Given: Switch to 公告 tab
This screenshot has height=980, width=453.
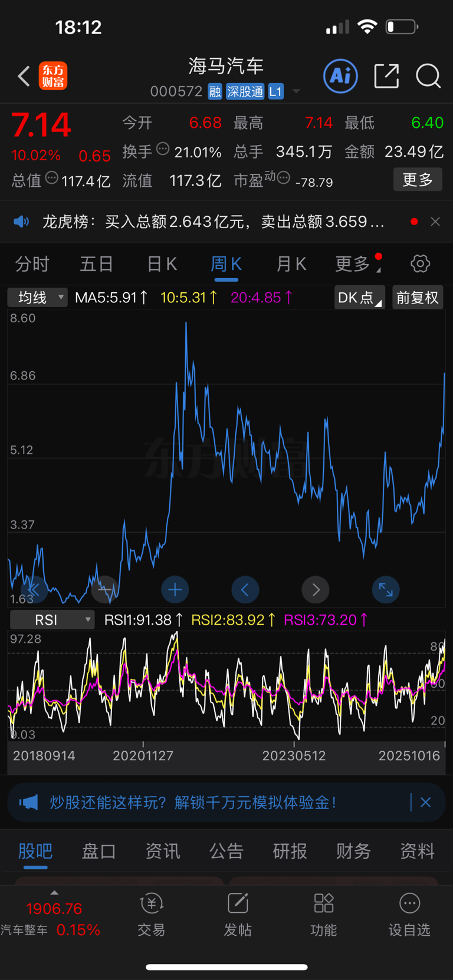Looking at the screenshot, I should (226, 851).
